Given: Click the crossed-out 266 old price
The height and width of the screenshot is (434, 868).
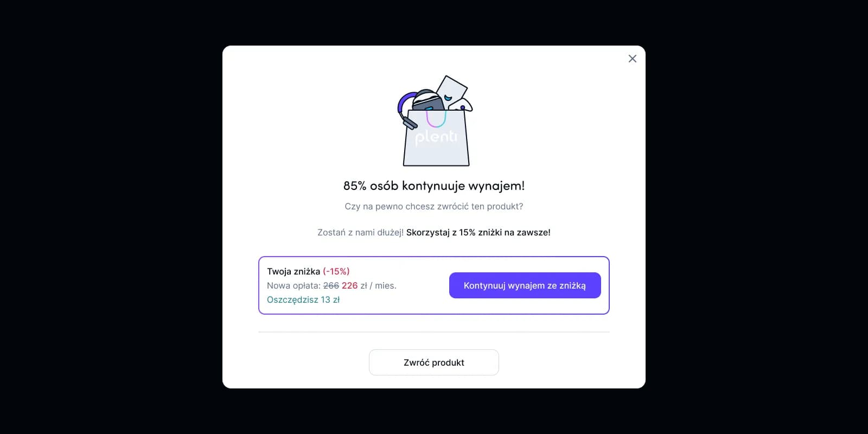Looking at the screenshot, I should point(331,285).
